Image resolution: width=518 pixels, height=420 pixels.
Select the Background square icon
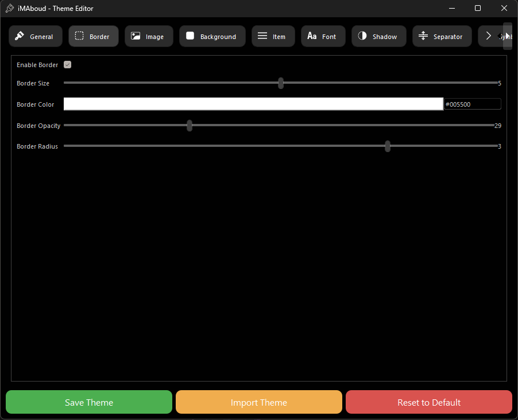click(x=190, y=36)
